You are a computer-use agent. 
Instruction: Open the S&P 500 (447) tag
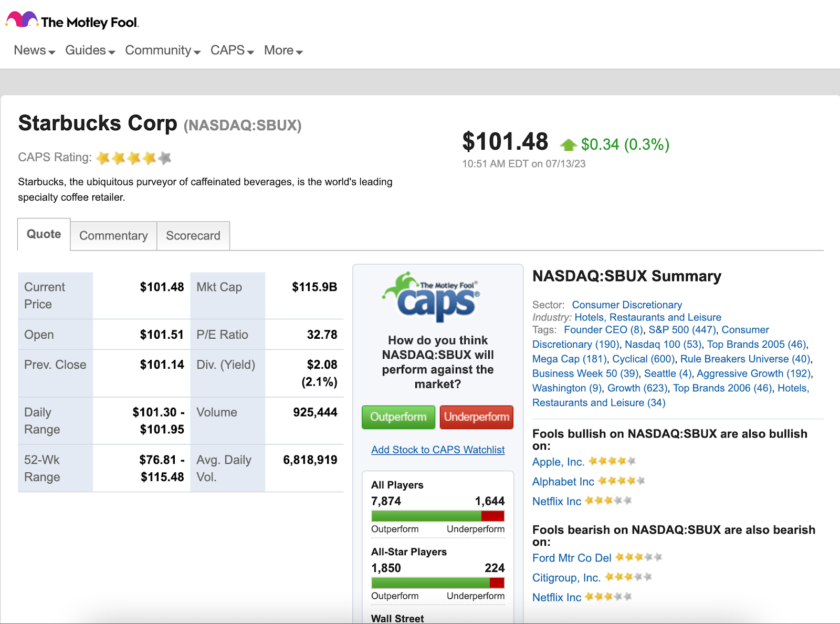(x=682, y=330)
